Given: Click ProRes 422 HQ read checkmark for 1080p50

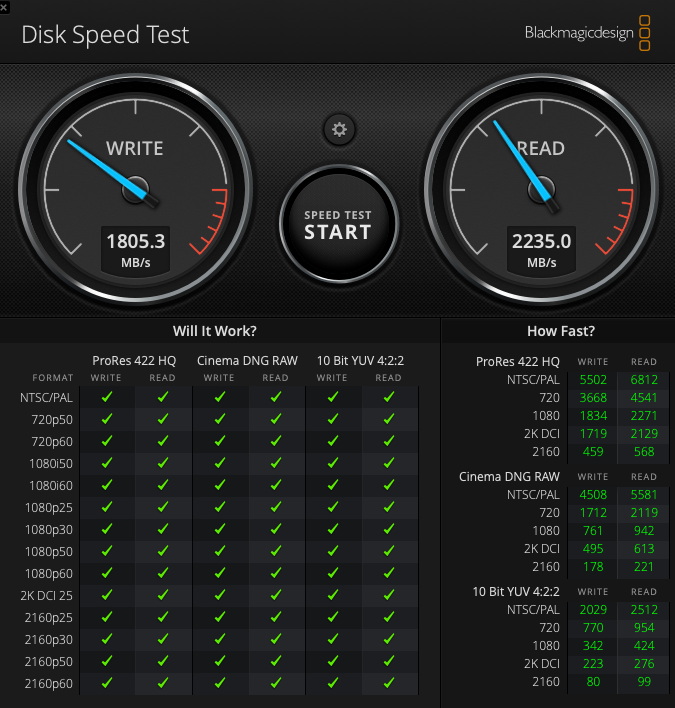Looking at the screenshot, I should pyautogui.click(x=163, y=551).
